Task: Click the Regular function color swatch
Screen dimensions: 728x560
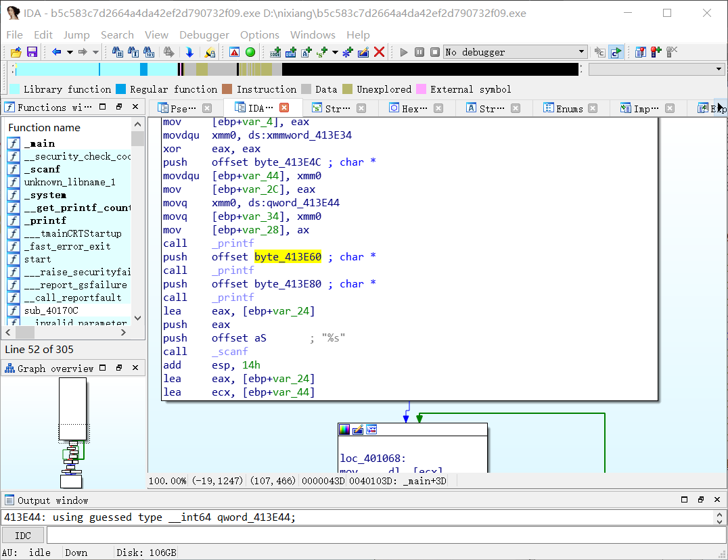Action: tap(120, 89)
